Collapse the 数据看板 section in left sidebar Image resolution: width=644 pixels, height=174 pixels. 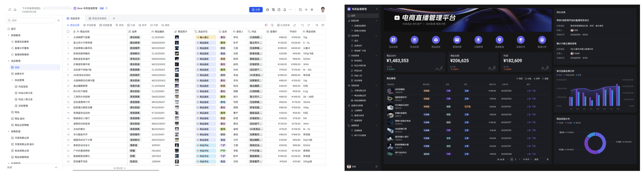pyautogui.click(x=9, y=35)
